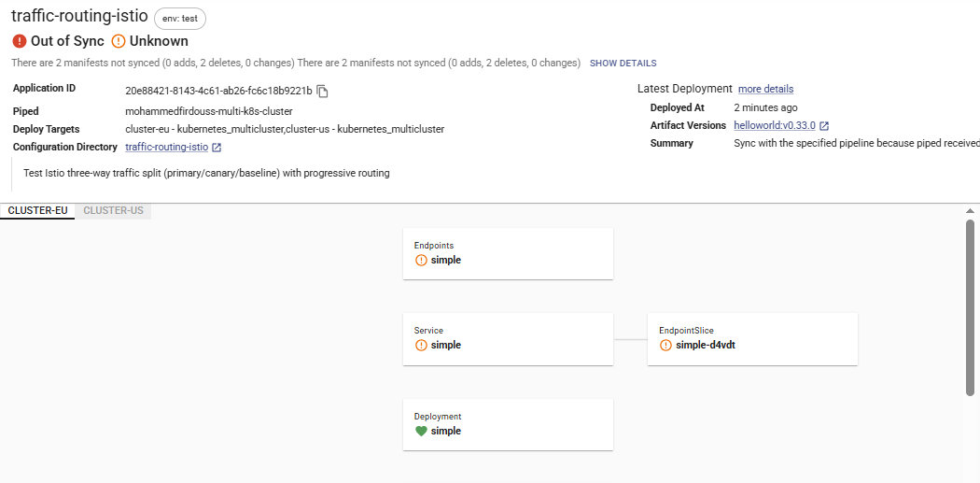
Task: Switch to the CLUSTER-US tab
Action: [113, 210]
